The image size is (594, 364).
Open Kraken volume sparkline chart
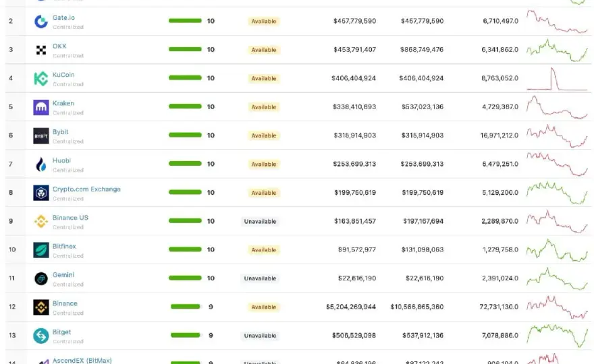click(557, 107)
